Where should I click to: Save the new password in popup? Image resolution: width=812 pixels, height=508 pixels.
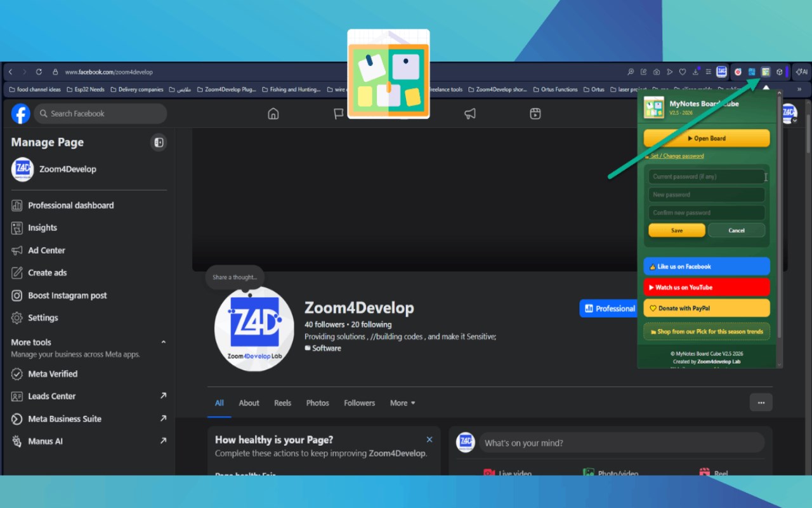[677, 231]
